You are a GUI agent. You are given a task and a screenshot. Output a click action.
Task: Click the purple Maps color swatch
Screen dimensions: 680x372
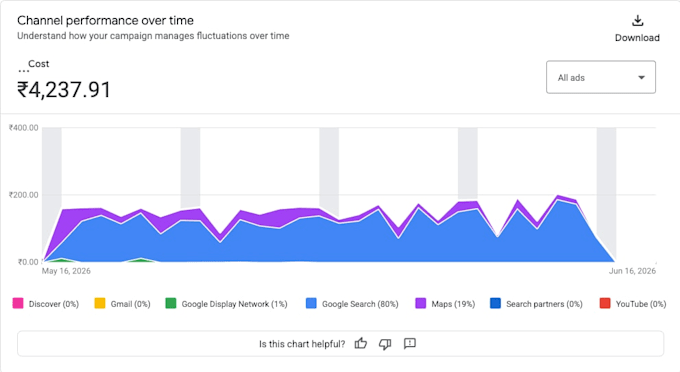(420, 303)
